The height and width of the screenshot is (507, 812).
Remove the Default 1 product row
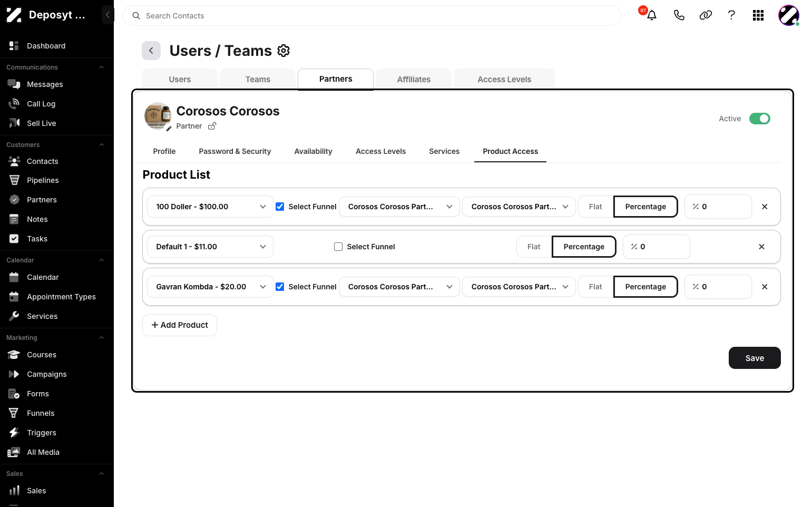tap(761, 247)
